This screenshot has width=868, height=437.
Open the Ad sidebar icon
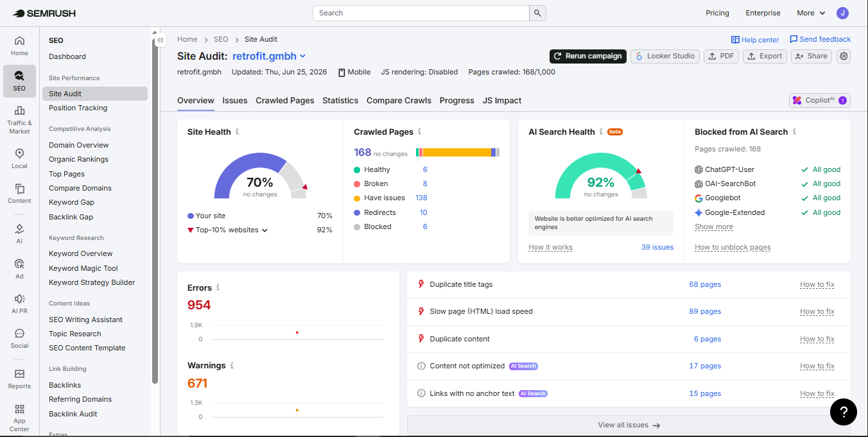pos(19,269)
